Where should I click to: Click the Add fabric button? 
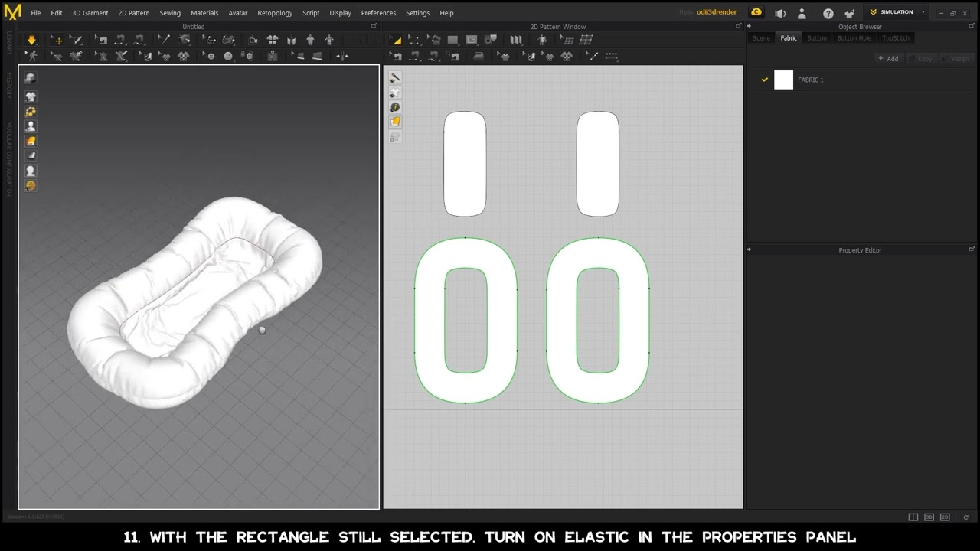point(889,59)
